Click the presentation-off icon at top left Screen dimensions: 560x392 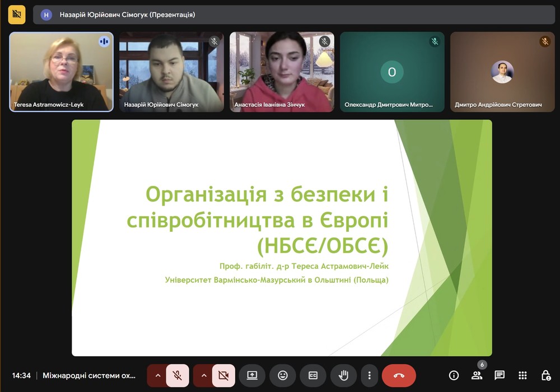pyautogui.click(x=17, y=15)
